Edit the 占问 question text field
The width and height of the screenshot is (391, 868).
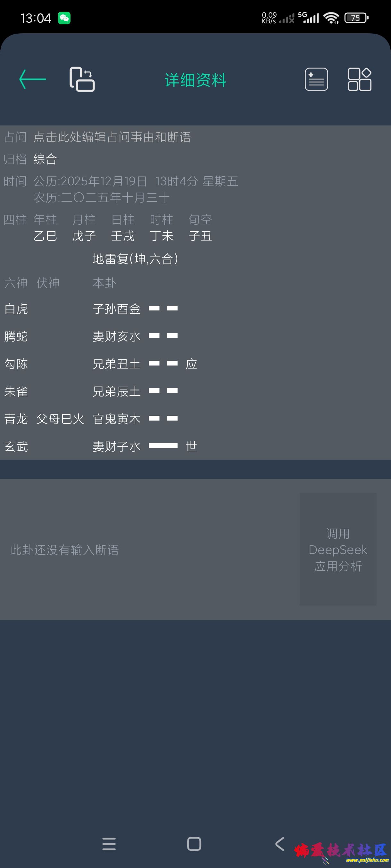point(112,137)
